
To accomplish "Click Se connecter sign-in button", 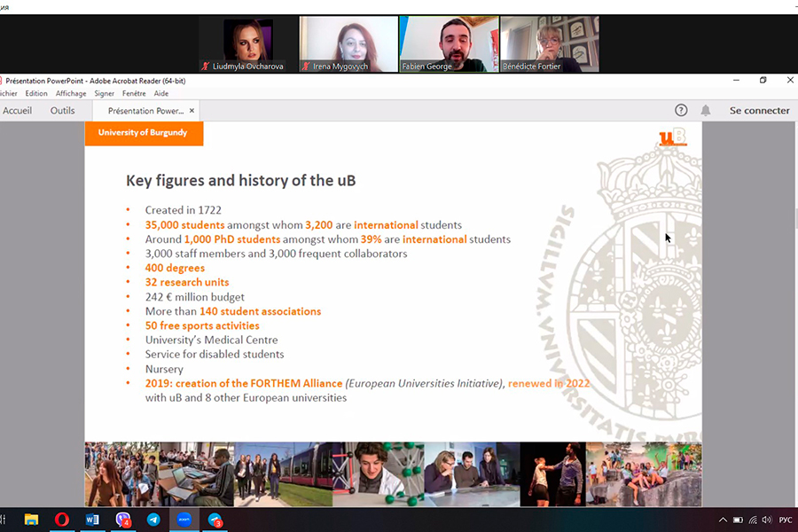I will [x=759, y=111].
